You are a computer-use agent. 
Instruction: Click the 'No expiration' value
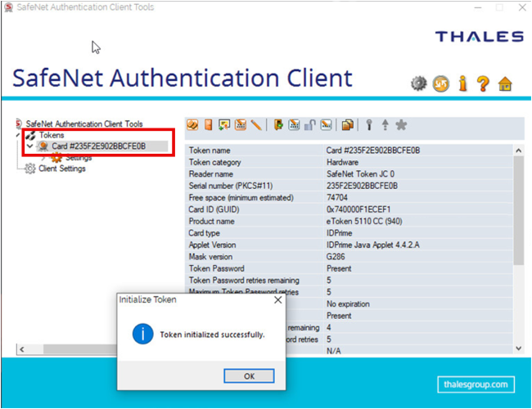(348, 303)
